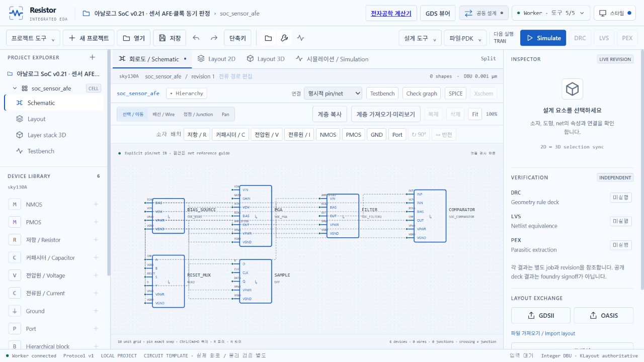This screenshot has width=644, height=362.
Task: Open the 프로젝트 도구 dropdown
Action: (x=33, y=38)
